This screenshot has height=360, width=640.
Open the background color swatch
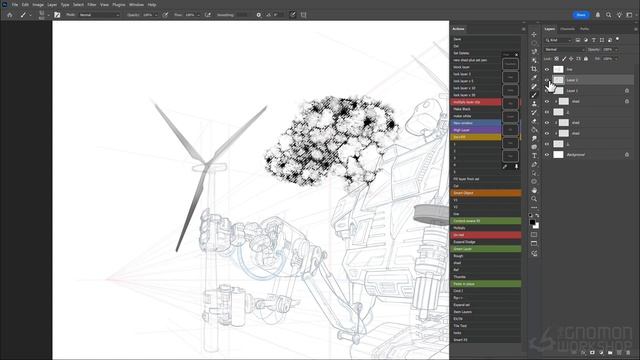[537, 226]
